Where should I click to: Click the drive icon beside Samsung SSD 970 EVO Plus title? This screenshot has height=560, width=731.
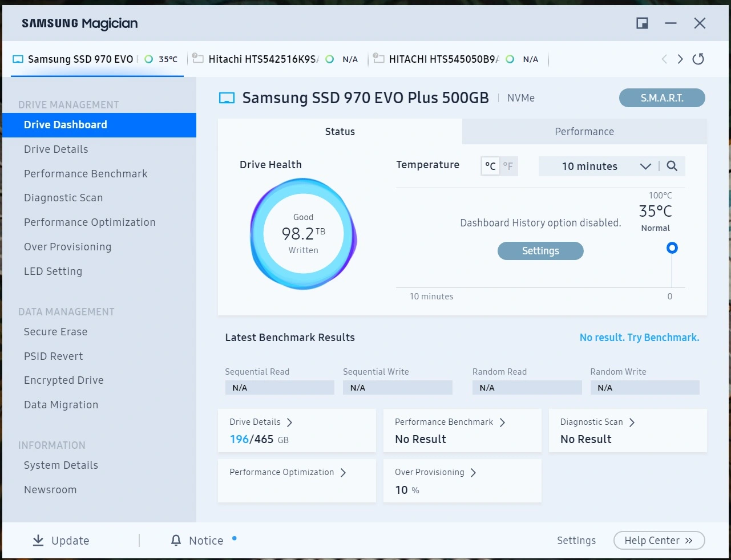pos(227,98)
